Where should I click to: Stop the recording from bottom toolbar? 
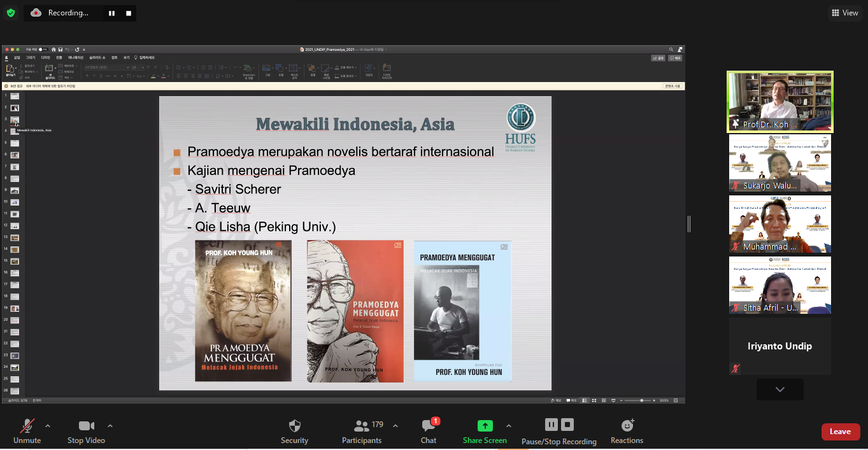click(x=567, y=425)
